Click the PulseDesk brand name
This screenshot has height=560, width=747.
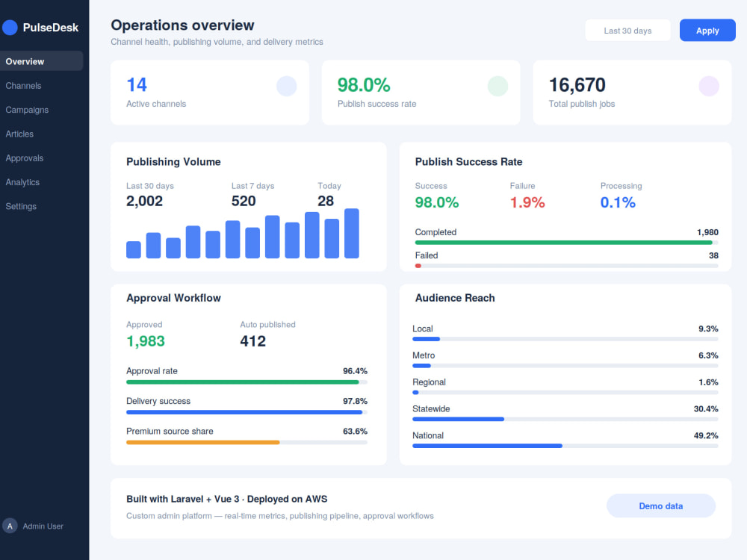pos(51,28)
